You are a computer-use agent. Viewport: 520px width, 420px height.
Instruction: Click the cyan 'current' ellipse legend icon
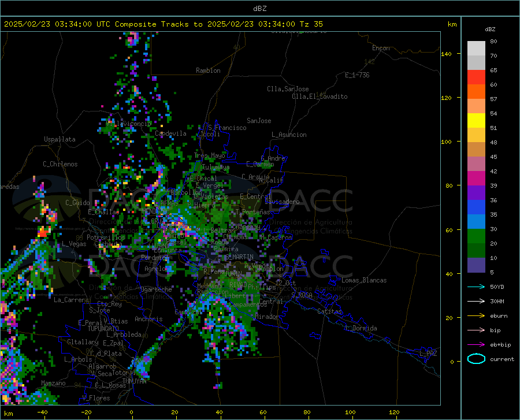(x=476, y=359)
